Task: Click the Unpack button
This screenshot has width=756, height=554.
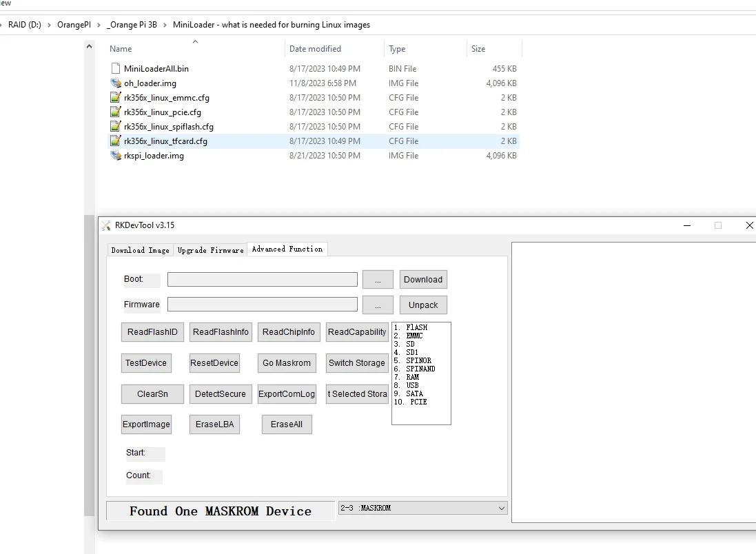Action: [423, 305]
